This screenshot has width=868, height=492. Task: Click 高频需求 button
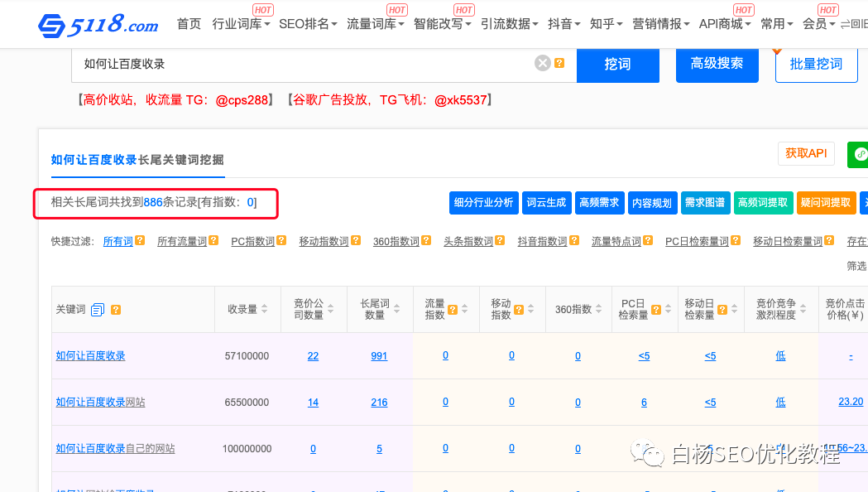600,203
